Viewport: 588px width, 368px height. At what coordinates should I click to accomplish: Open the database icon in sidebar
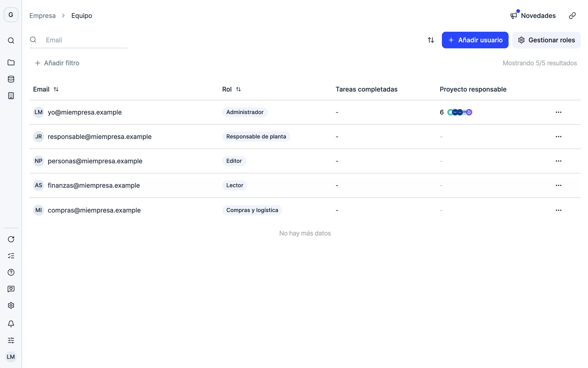point(11,79)
